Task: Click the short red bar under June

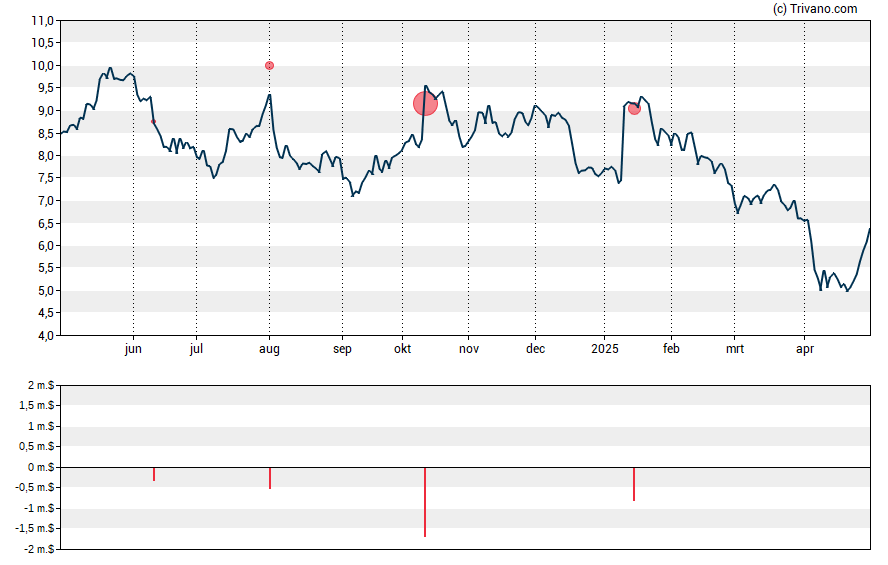Action: coord(154,474)
